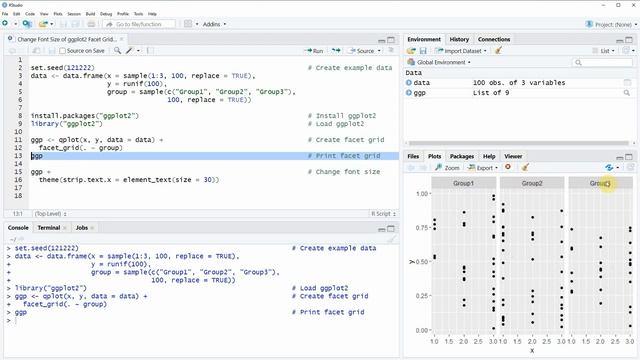Viewport: 640px width, 360px height.
Task: Expand the code tools dropdown arrow
Action: [138, 51]
